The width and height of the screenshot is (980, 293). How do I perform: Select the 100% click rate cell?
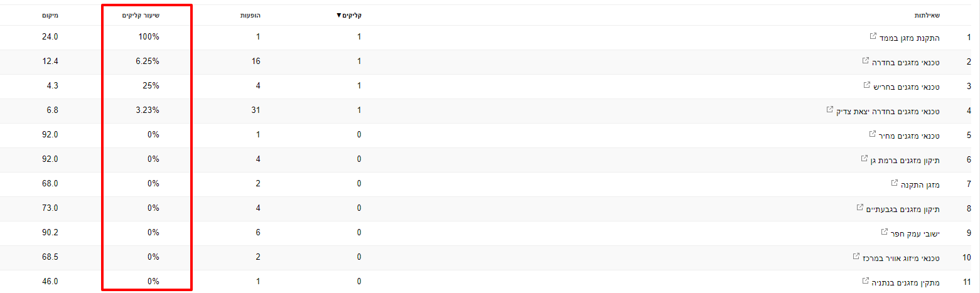click(x=149, y=38)
